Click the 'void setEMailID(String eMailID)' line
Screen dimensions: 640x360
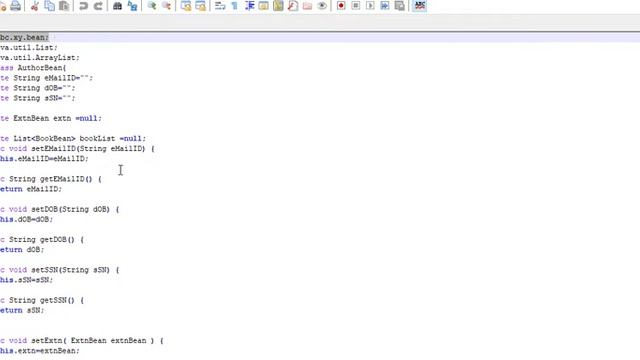click(77, 149)
